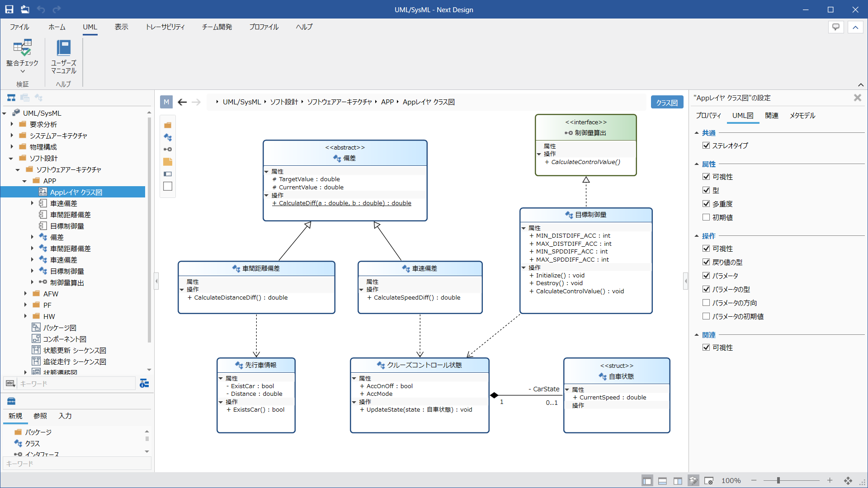Viewport: 868px width, 488px height.
Task: Select the package tool in diagram palette
Action: 168,125
